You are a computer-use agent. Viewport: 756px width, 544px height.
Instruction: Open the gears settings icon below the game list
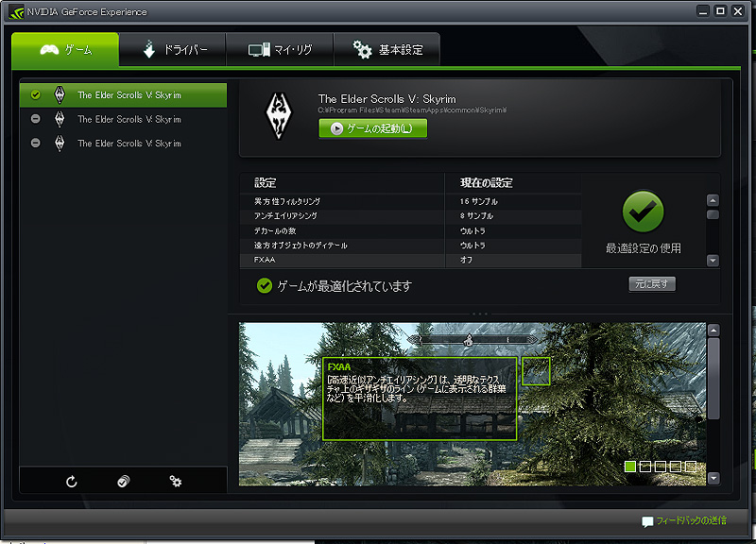[176, 481]
